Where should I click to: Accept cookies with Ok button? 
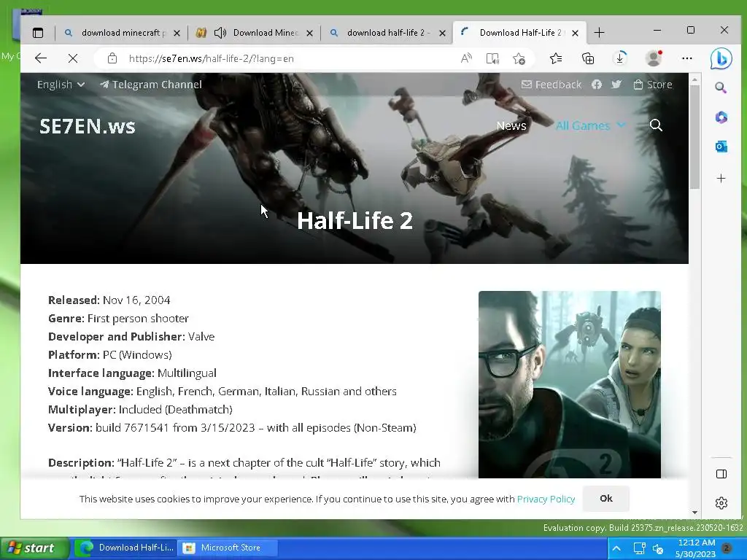(606, 499)
